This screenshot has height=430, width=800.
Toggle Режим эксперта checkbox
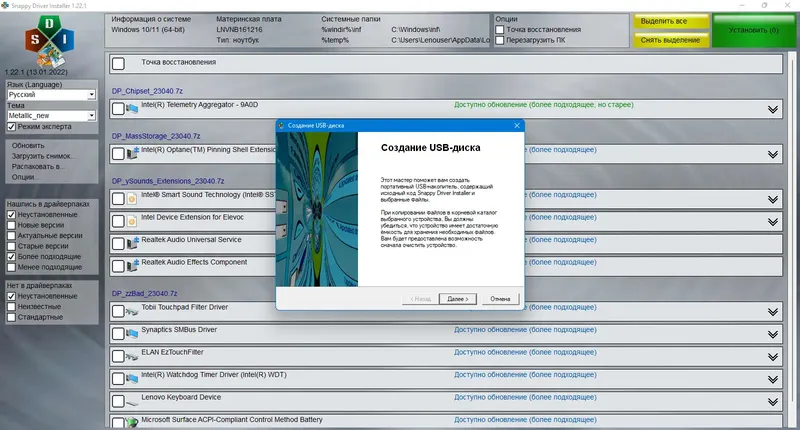pos(11,127)
